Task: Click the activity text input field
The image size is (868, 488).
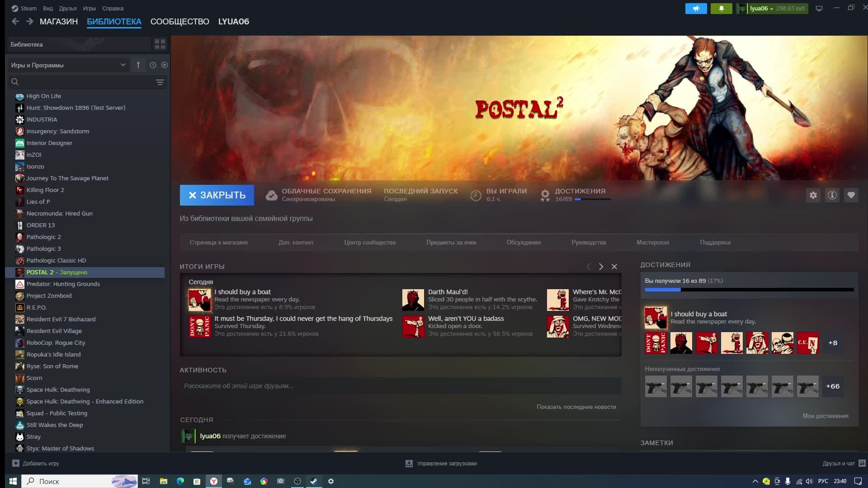Action: click(400, 386)
